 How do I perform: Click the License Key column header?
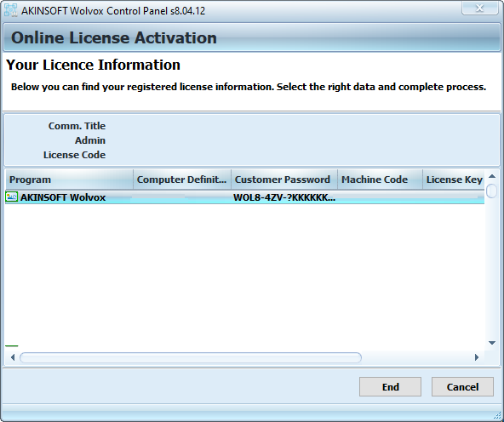(454, 180)
